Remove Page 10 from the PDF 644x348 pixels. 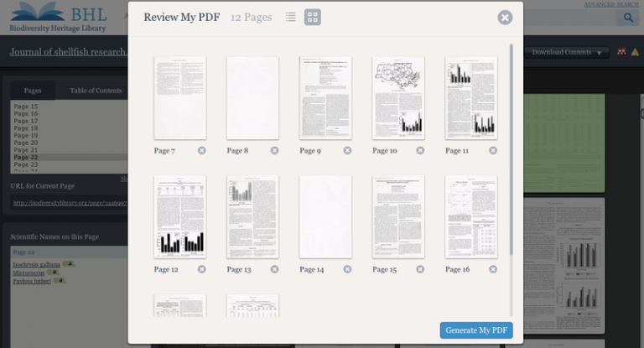[420, 151]
